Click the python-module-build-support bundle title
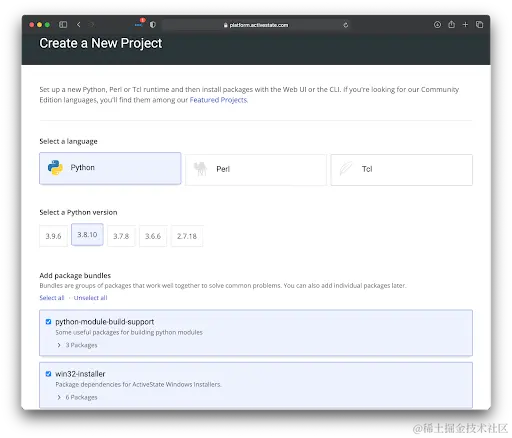The width and height of the screenshot is (512, 438). (105, 322)
